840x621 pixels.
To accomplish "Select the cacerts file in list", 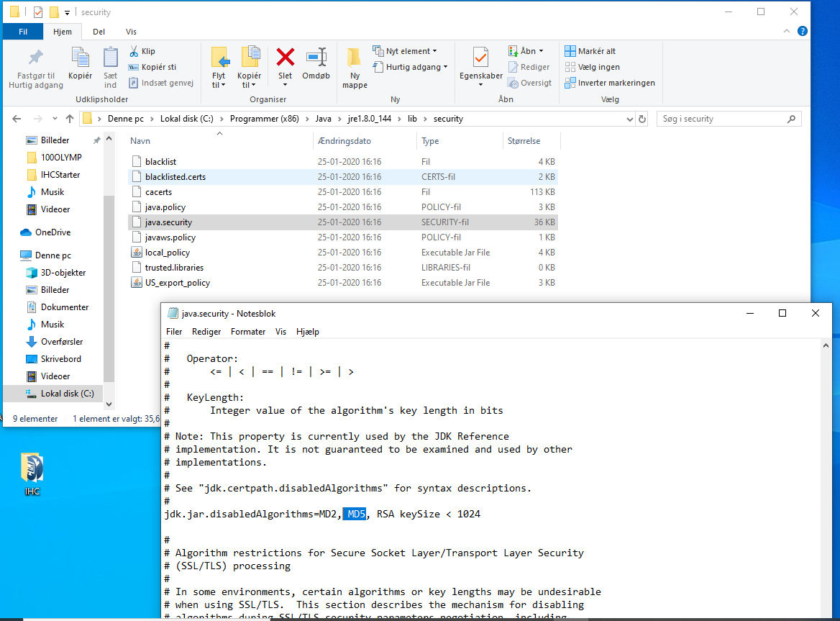I will (158, 192).
